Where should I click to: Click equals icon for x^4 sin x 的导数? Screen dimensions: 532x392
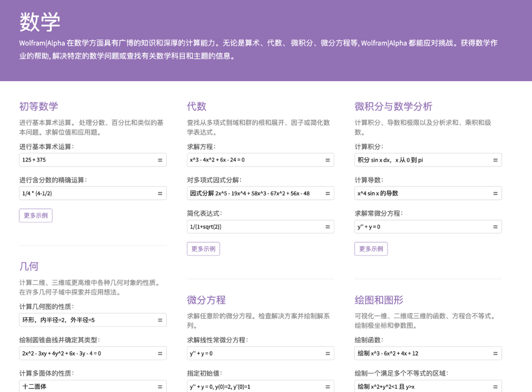click(x=495, y=194)
